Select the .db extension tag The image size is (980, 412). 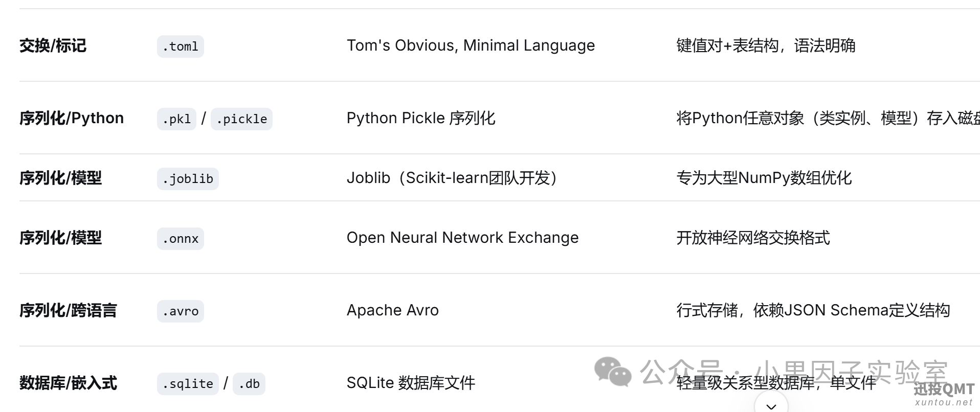click(249, 384)
